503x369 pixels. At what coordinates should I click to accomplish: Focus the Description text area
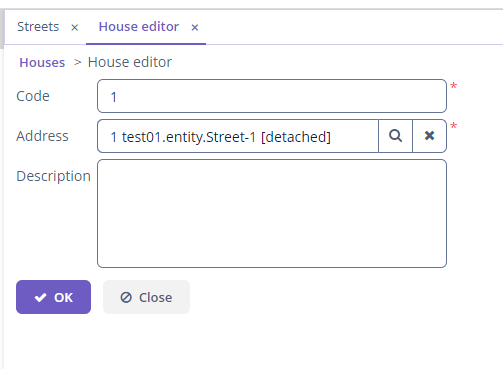272,213
